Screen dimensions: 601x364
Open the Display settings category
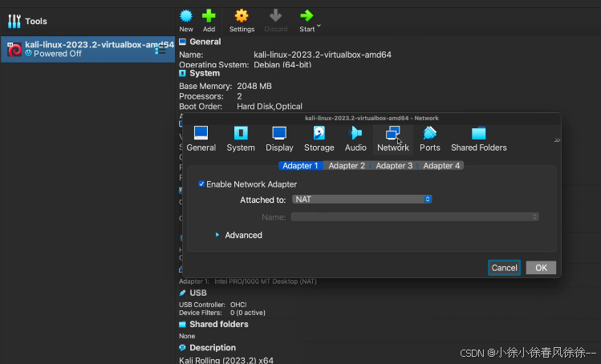point(279,139)
